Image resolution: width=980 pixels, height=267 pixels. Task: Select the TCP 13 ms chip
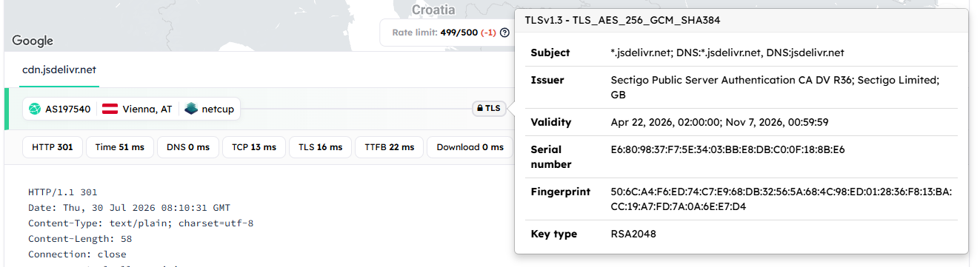(254, 147)
